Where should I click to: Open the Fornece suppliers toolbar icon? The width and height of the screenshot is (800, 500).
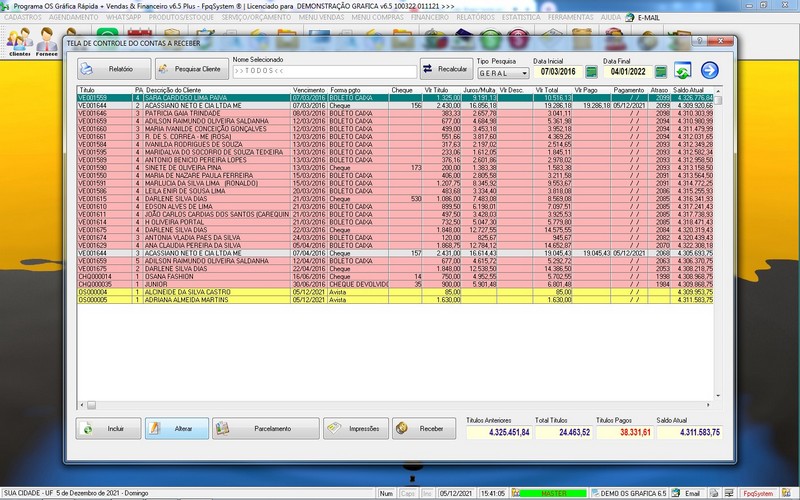click(x=46, y=41)
